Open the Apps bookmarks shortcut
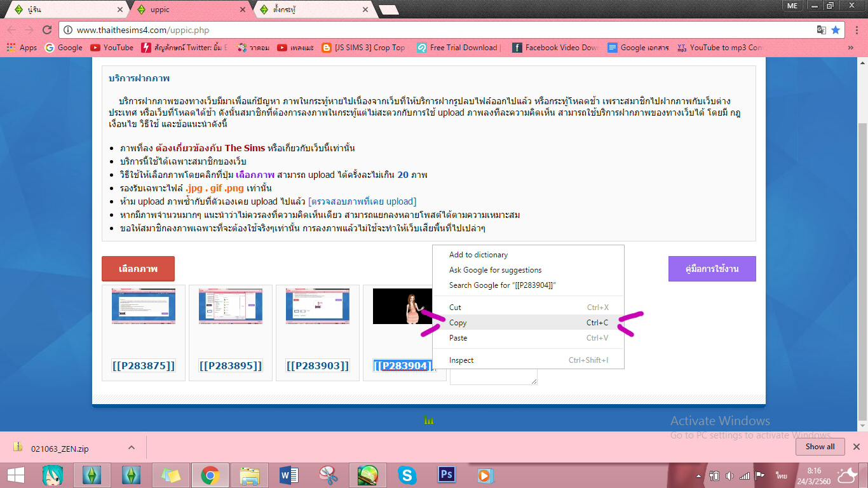The width and height of the screenshot is (868, 488). click(x=22, y=48)
